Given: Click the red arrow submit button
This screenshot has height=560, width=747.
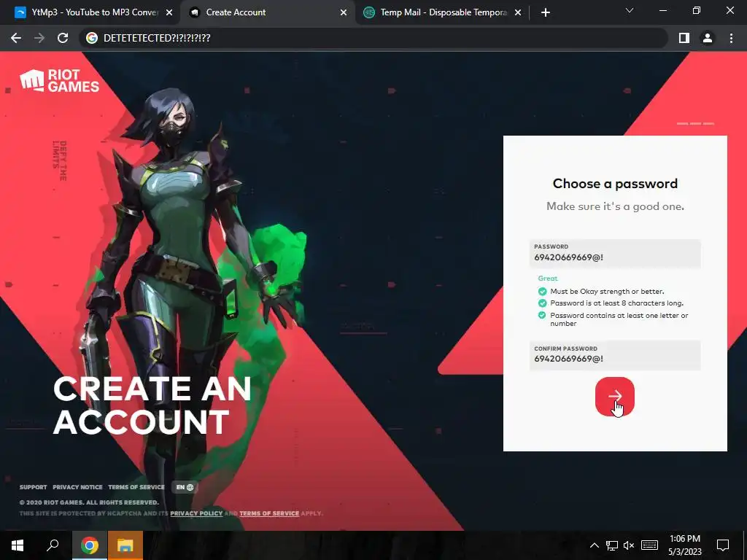Looking at the screenshot, I should click(x=614, y=396).
